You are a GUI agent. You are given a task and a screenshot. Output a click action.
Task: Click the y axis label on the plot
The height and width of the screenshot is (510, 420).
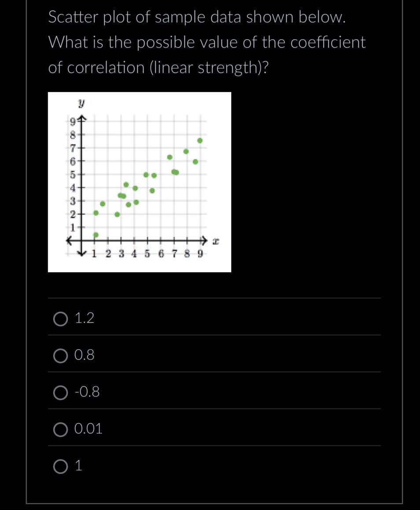pos(81,103)
